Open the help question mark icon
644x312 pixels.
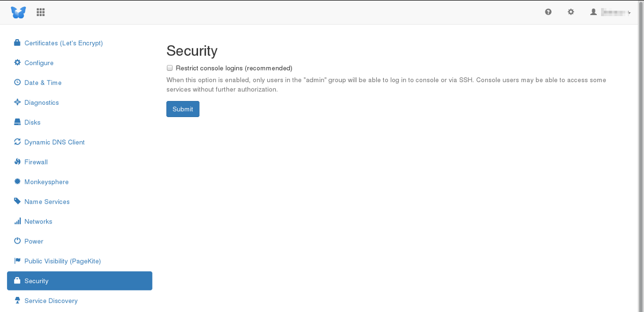click(x=548, y=12)
